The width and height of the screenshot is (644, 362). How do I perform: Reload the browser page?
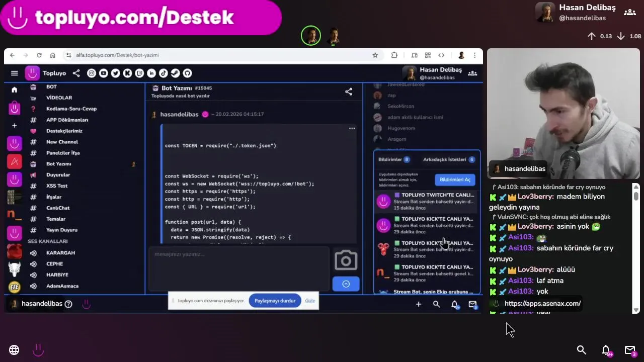[x=39, y=55]
